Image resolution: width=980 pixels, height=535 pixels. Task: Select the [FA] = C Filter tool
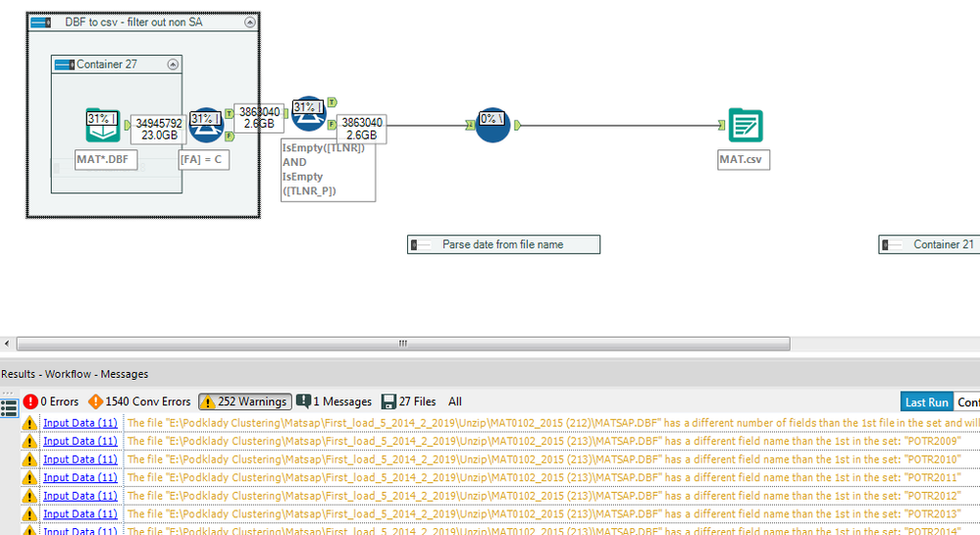coord(206,125)
